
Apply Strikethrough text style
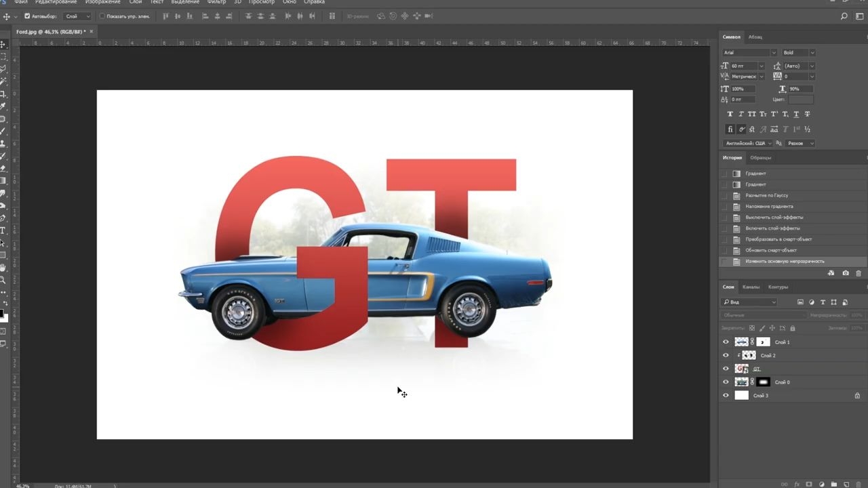pyautogui.click(x=807, y=114)
